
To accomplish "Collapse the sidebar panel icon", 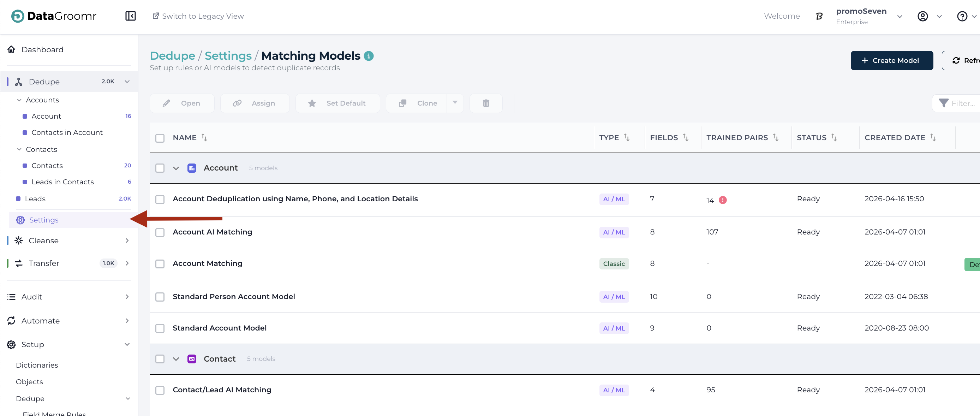I will point(131,16).
